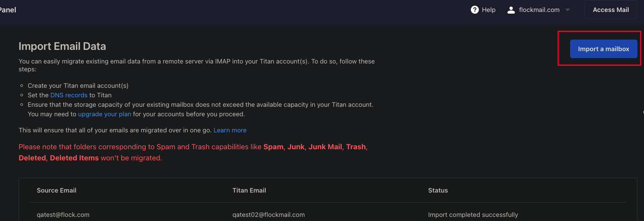Screen dimensions: 644x221
Task: Select the qatest02@flockmail.com Titan email cell
Action: (x=269, y=215)
